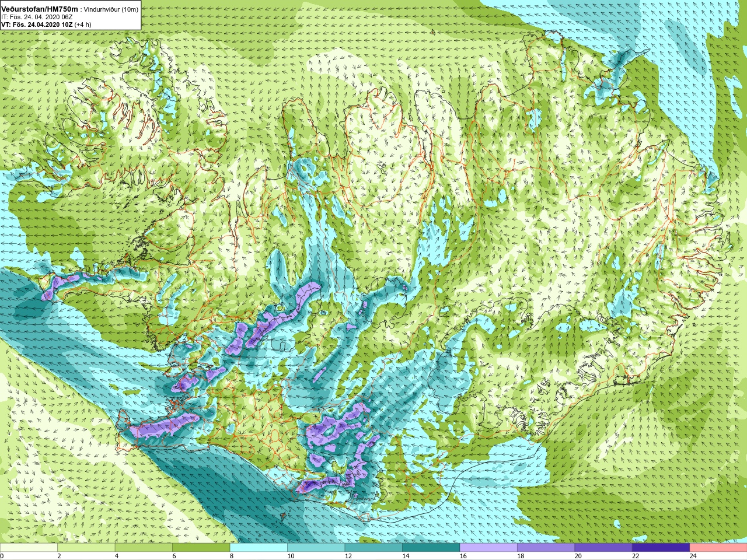747x560 pixels.
Task: Click the legend value '22'
Action: pos(636,556)
